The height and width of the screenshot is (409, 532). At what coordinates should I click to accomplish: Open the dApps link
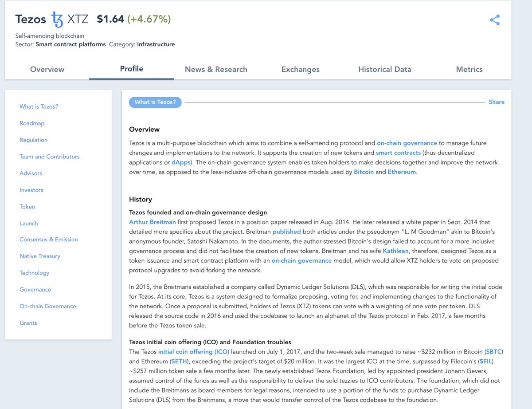tap(181, 162)
